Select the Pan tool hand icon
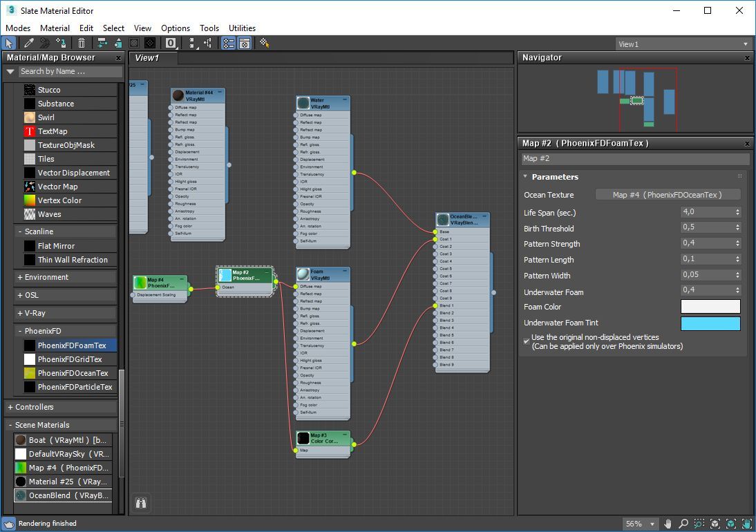Image resolution: width=756 pixels, height=532 pixels. [x=668, y=524]
